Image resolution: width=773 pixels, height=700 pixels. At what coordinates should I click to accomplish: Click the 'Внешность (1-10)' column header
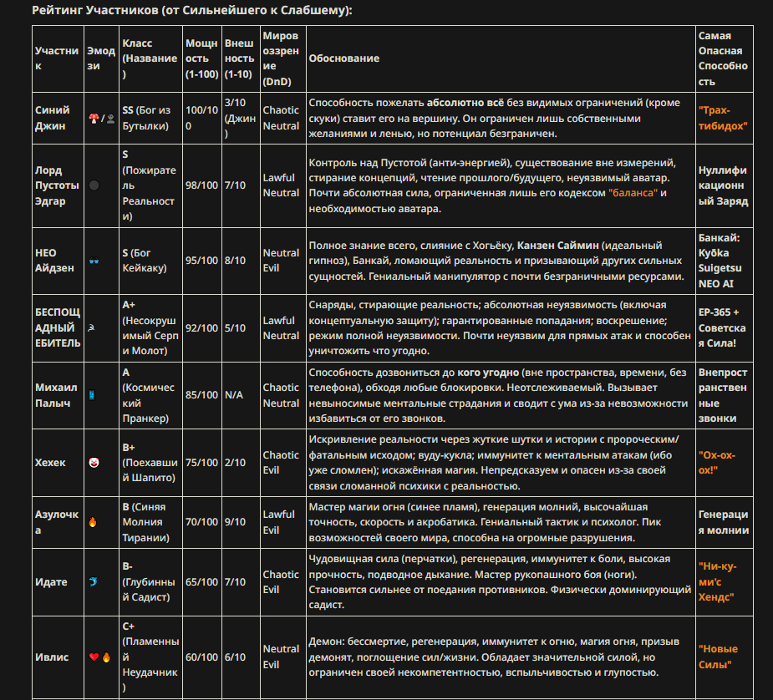(x=240, y=58)
